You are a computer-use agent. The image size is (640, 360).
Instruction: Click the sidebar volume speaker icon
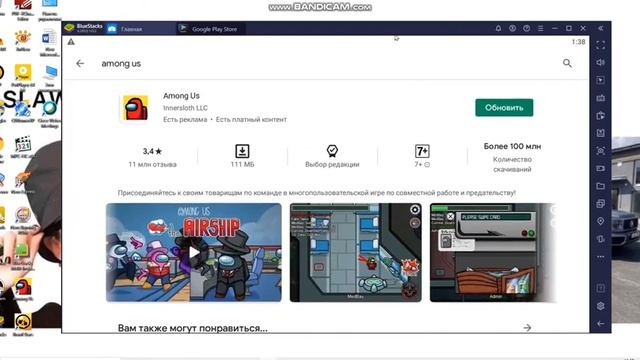600,62
